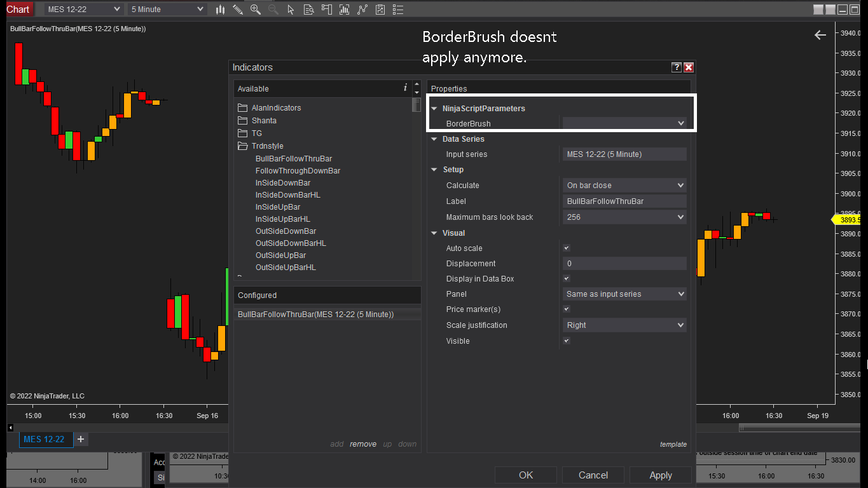868x488 pixels.
Task: Open the Maximum bars look back dropdown
Action: pyautogui.click(x=624, y=217)
